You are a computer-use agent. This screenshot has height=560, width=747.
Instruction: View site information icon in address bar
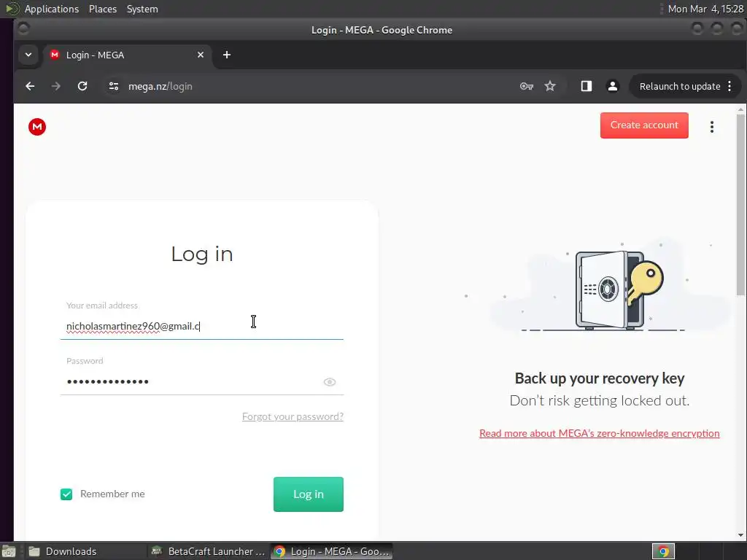coord(113,86)
